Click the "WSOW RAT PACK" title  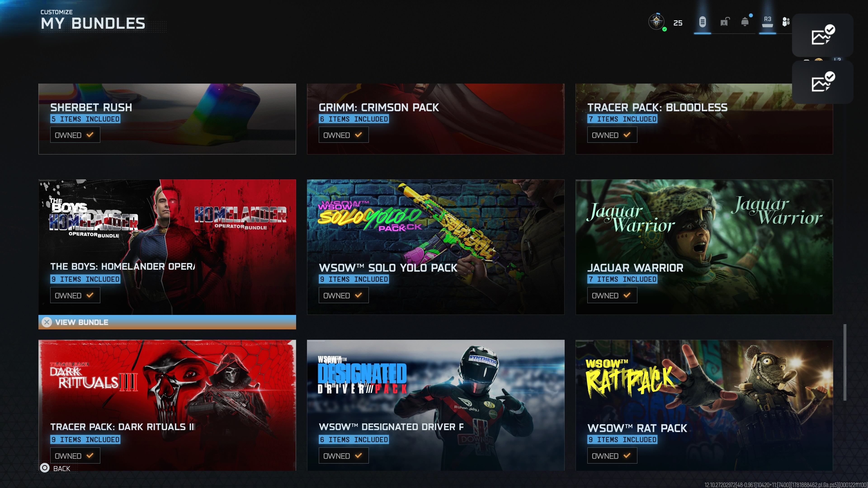pyautogui.click(x=637, y=428)
